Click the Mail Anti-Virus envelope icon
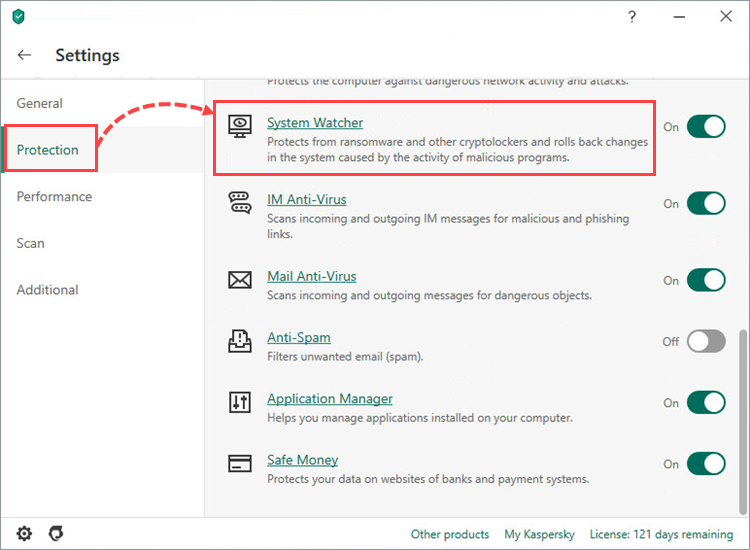Screen dimensions: 750x550 (x=240, y=279)
